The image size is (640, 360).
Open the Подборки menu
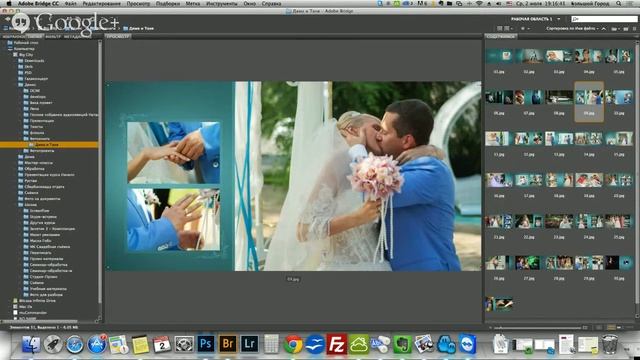[168, 3]
